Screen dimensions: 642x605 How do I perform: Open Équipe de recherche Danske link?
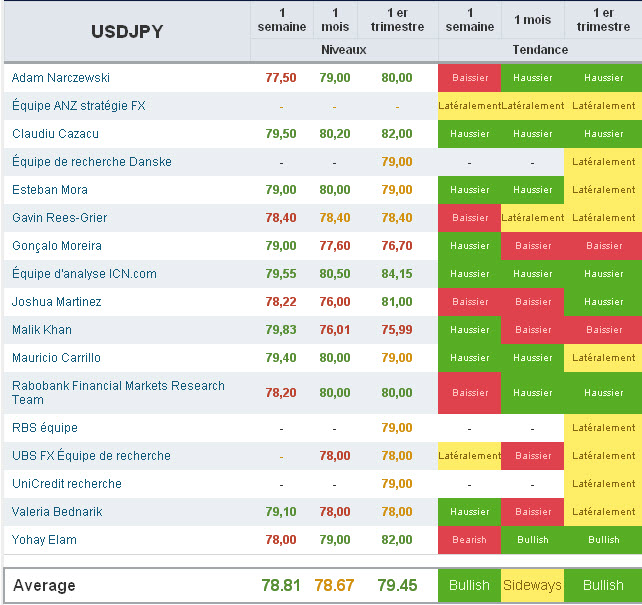pos(92,162)
